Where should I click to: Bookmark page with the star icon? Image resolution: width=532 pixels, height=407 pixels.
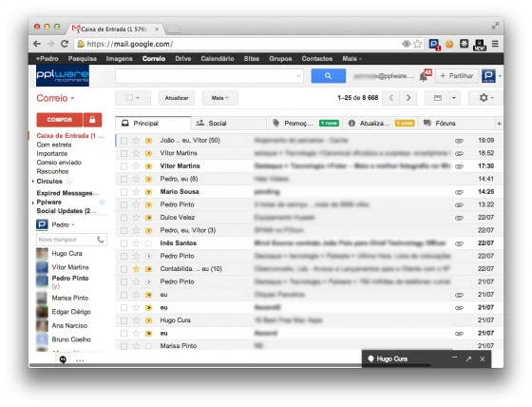[x=418, y=44]
